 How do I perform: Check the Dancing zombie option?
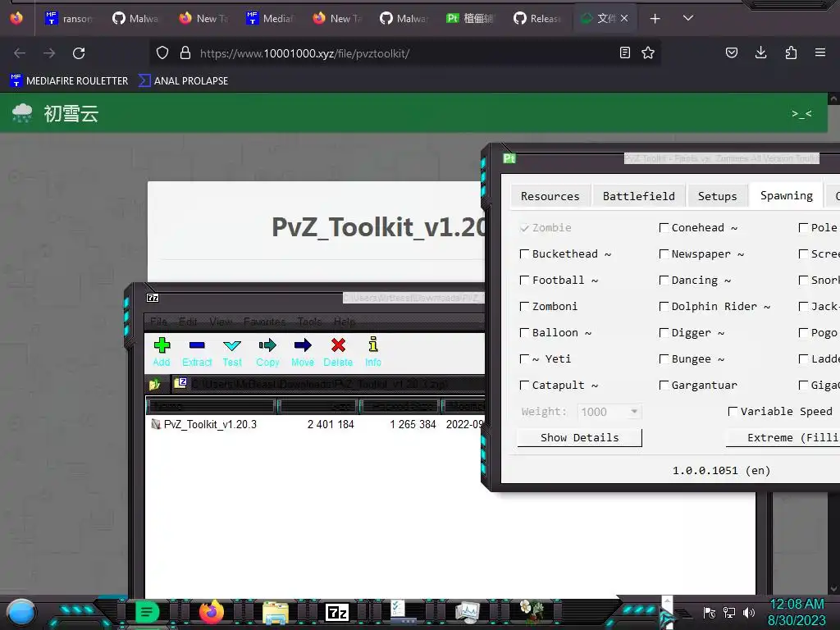[x=664, y=281]
